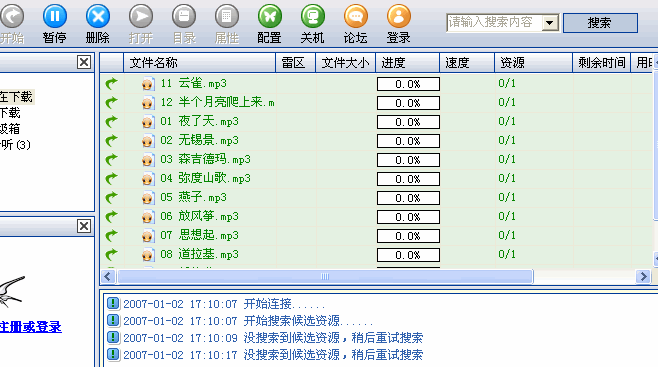The image size is (658, 367).
Task: Click right arrow of horizontal scrollbar
Action: [x=643, y=276]
